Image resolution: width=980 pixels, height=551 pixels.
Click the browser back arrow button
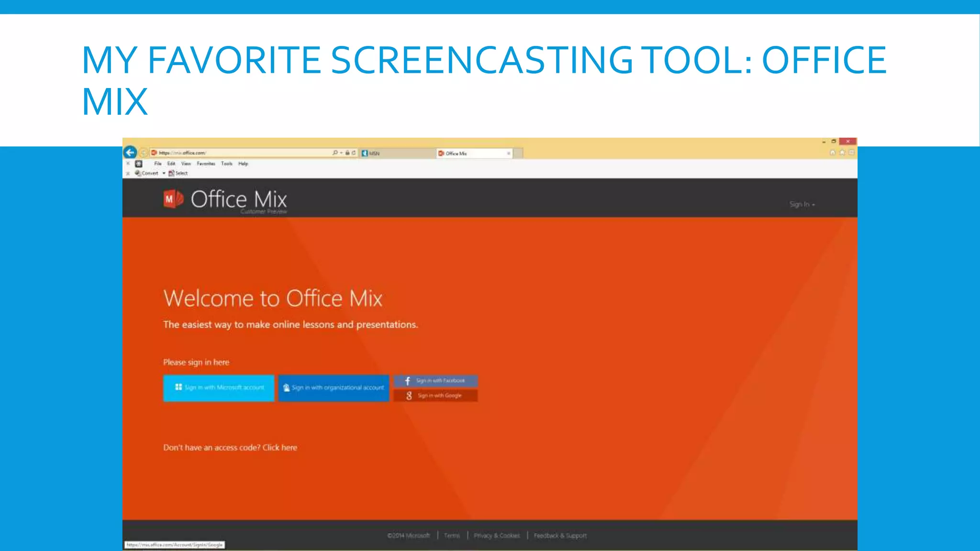[130, 153]
